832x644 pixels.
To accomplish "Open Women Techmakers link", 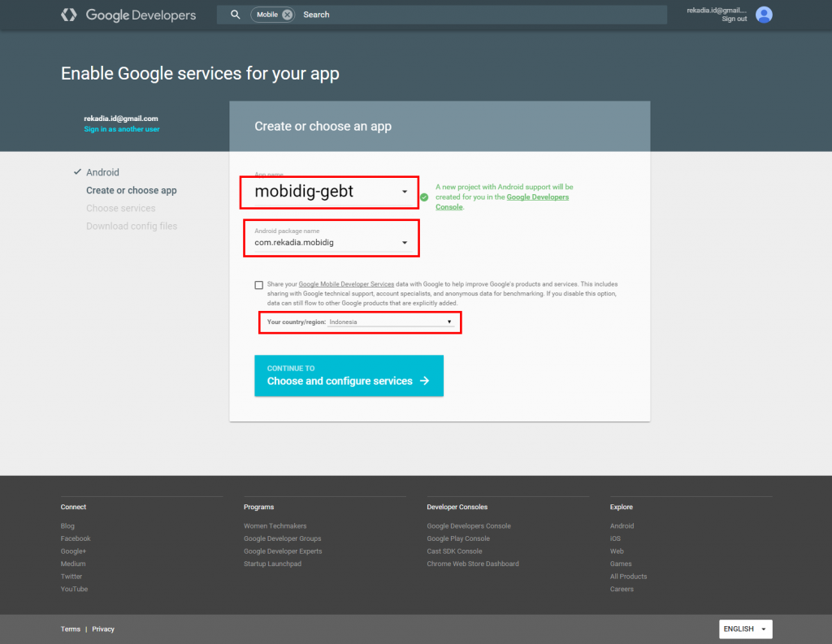I will [275, 526].
